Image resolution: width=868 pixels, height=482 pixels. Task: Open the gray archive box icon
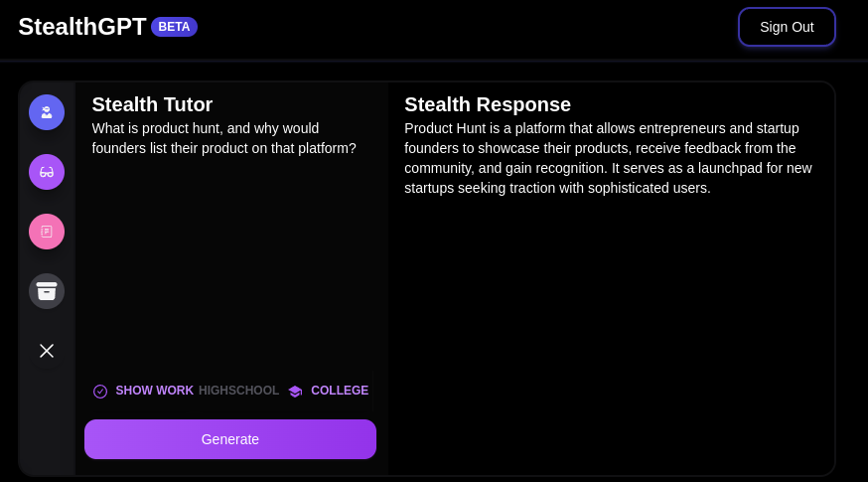click(x=47, y=291)
